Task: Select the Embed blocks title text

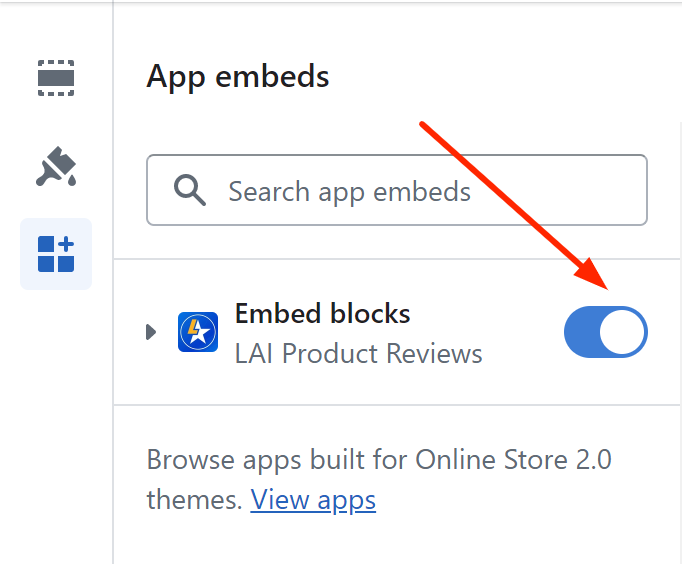Action: point(322,314)
